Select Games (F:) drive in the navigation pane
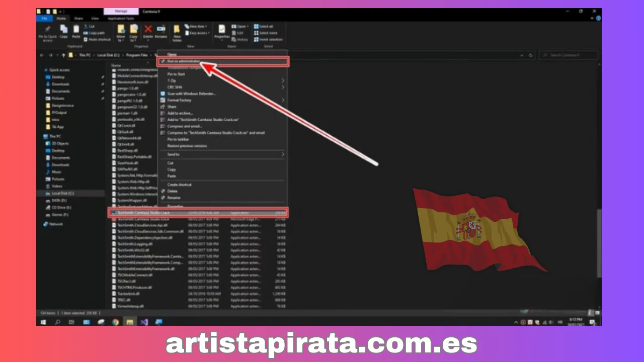Screen dimensions: 644x362 click(x=60, y=214)
